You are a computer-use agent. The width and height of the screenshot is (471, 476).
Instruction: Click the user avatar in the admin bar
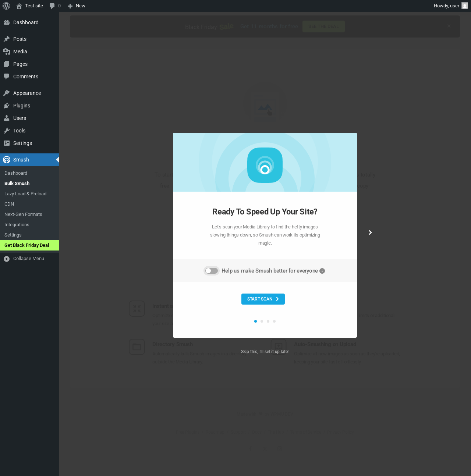(x=465, y=6)
